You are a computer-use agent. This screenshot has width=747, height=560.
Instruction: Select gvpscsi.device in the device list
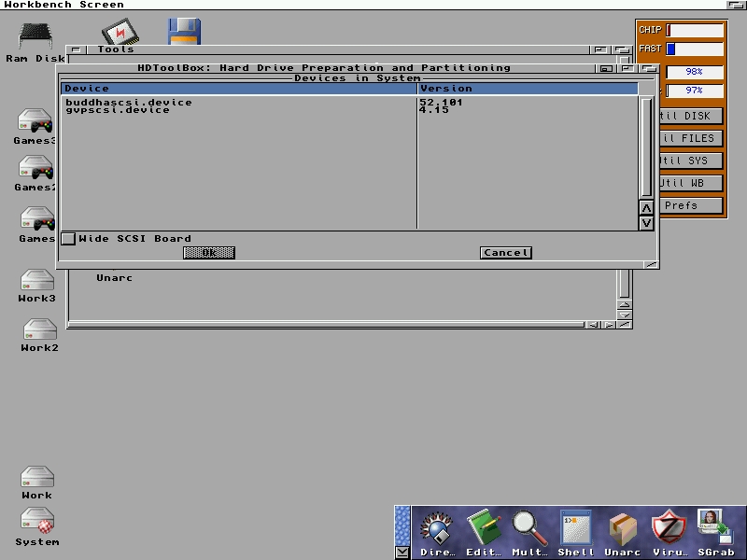tap(118, 110)
